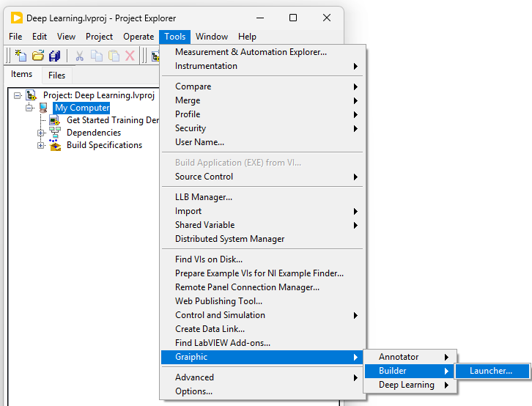Switch to the Files tab
The image size is (532, 406).
[x=56, y=75]
